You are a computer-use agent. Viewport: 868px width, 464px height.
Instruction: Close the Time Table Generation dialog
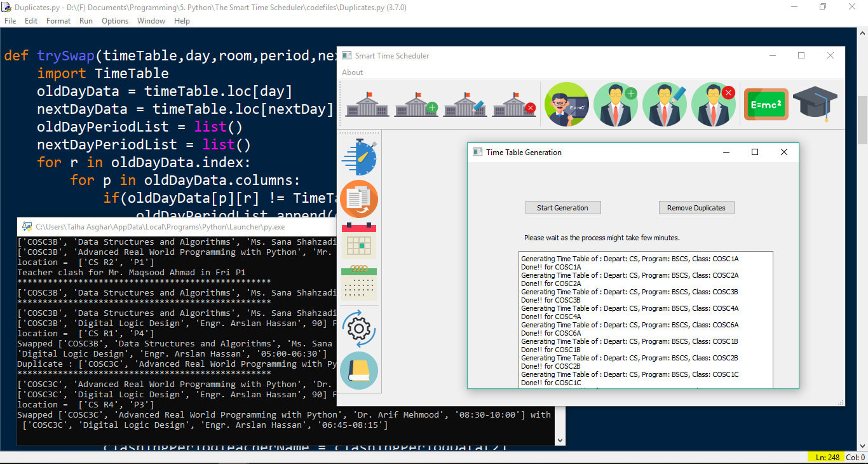[784, 152]
